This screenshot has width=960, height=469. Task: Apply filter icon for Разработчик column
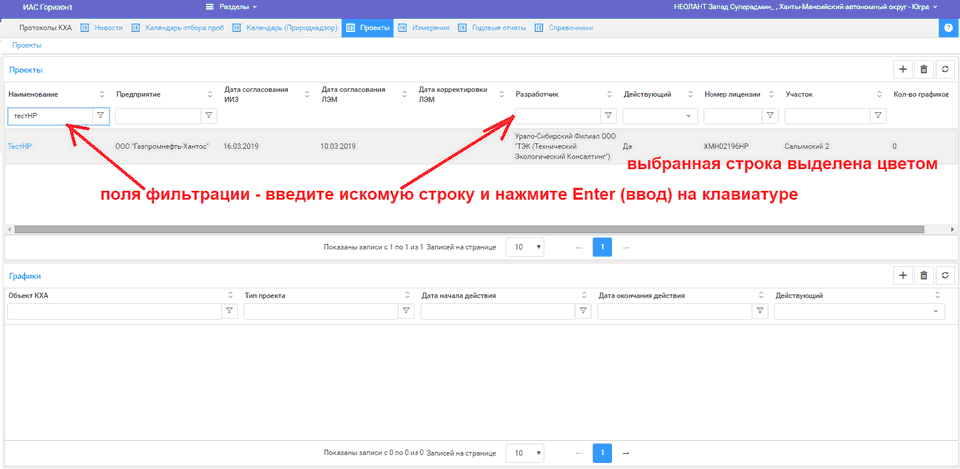coord(608,116)
